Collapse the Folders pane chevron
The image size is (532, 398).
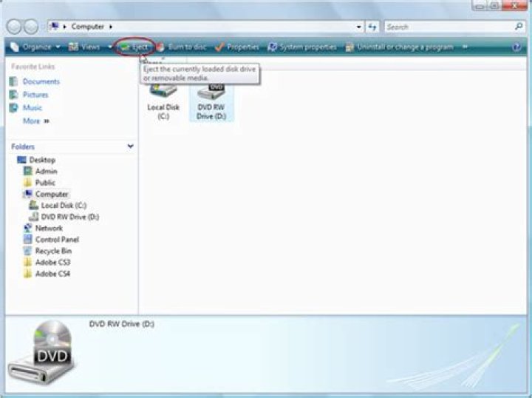(x=130, y=146)
